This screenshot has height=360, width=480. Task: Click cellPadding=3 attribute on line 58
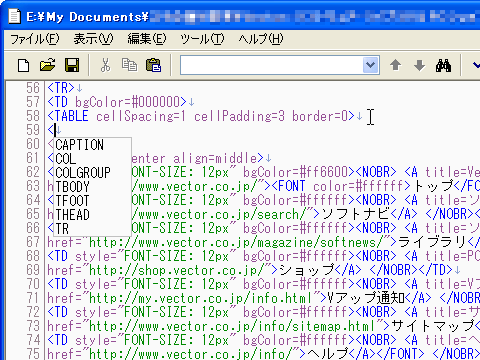pyautogui.click(x=239, y=116)
